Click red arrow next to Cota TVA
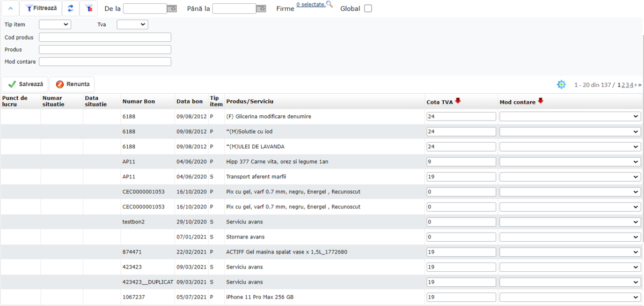644x306 pixels. click(458, 101)
